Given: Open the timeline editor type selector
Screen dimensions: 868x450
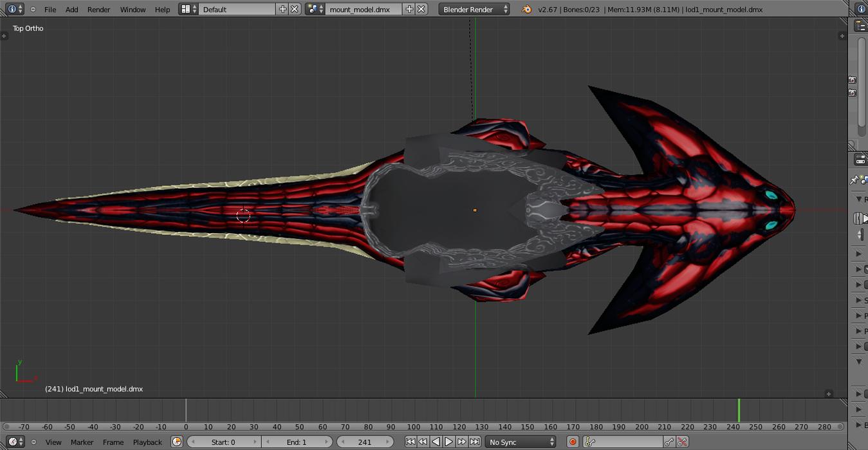Looking at the screenshot, I should point(14,442).
